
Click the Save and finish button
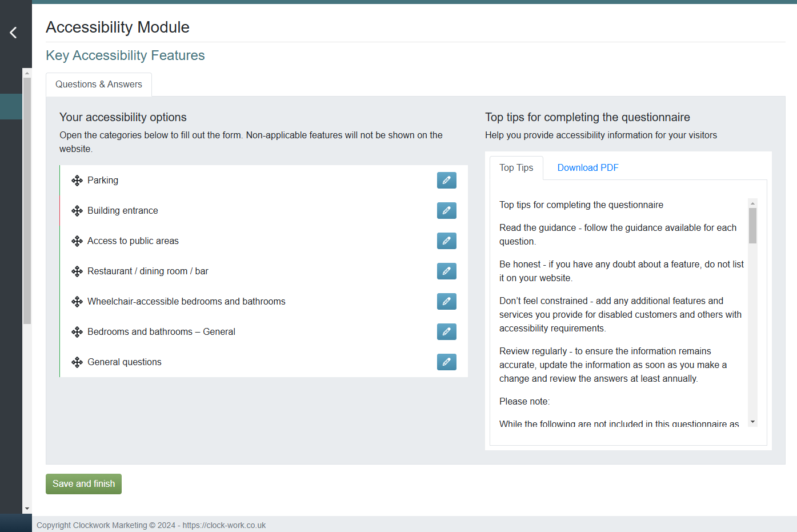point(83,483)
